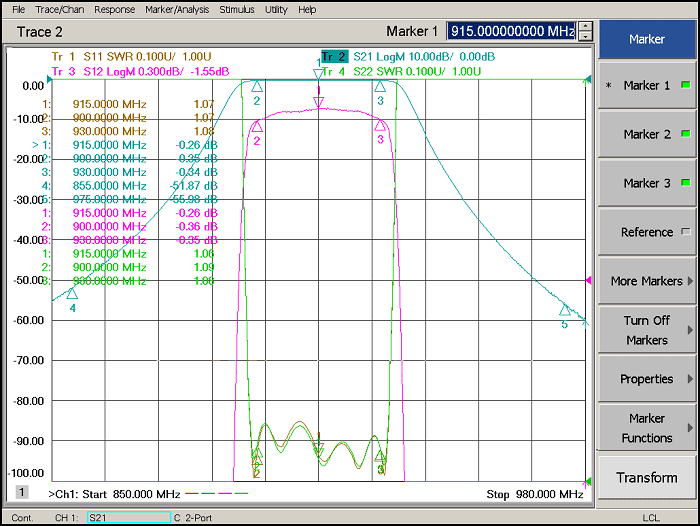This screenshot has height=526, width=700.
Task: Click the window number 1 box
Action: click(22, 492)
